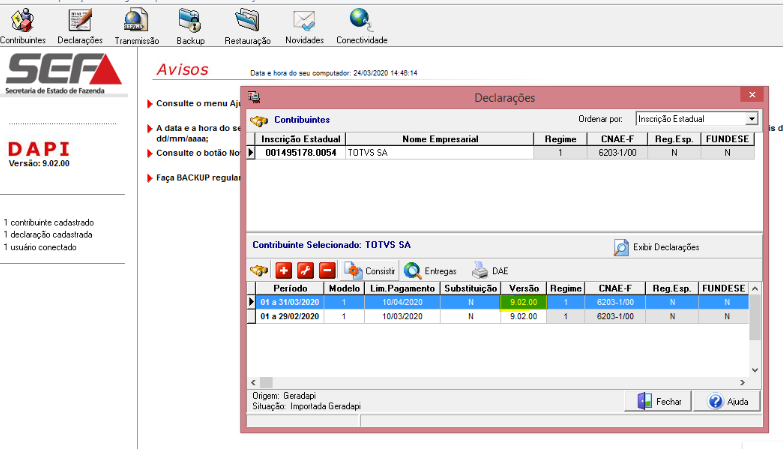Click the Modelo column header

point(344,288)
